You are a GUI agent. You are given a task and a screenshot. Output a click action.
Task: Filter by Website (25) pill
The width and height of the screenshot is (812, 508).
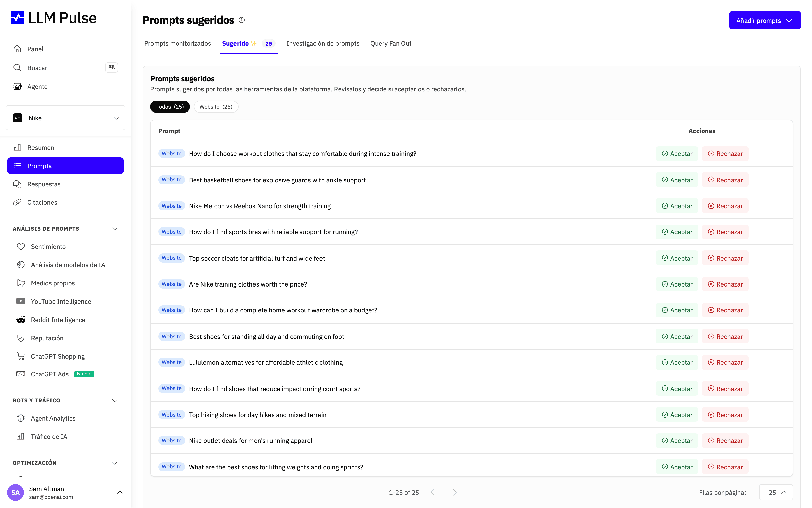tap(216, 107)
